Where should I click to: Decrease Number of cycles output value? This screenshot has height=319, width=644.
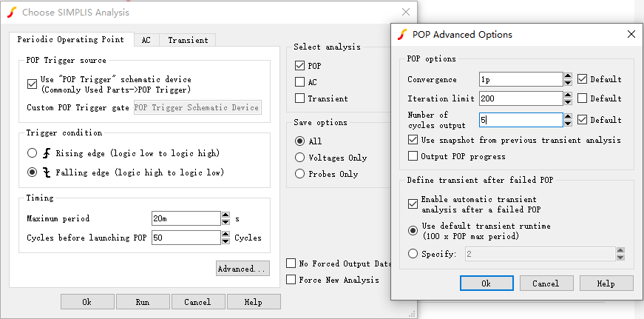(568, 124)
